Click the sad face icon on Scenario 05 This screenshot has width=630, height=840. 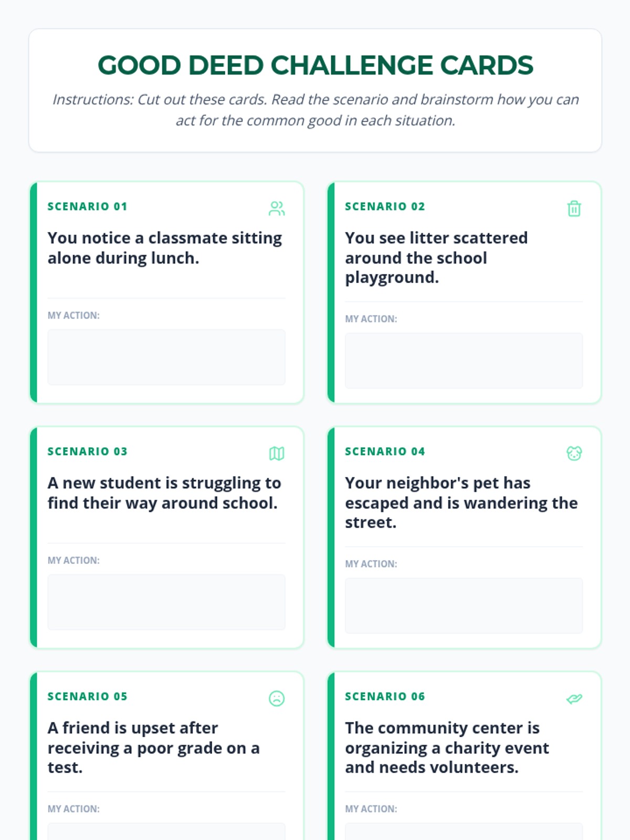277,698
